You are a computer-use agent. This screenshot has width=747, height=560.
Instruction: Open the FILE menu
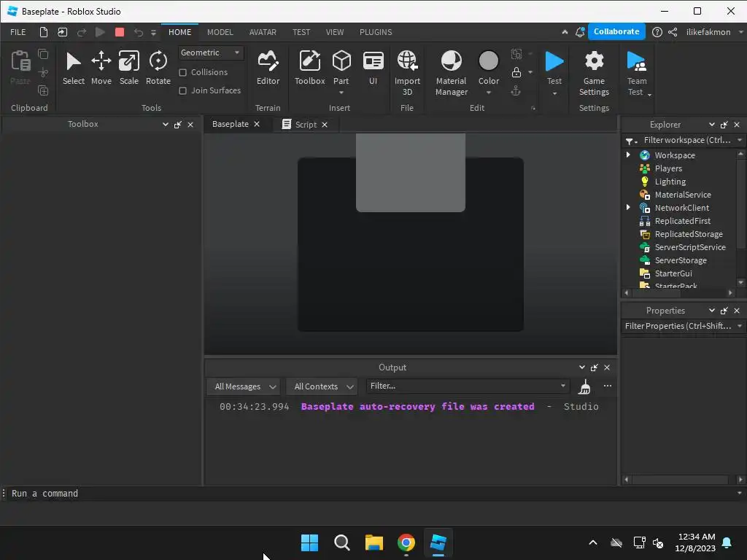point(18,32)
